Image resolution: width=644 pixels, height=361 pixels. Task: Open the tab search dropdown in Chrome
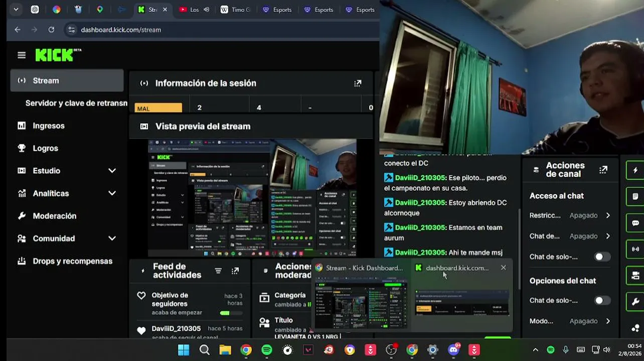point(16,10)
